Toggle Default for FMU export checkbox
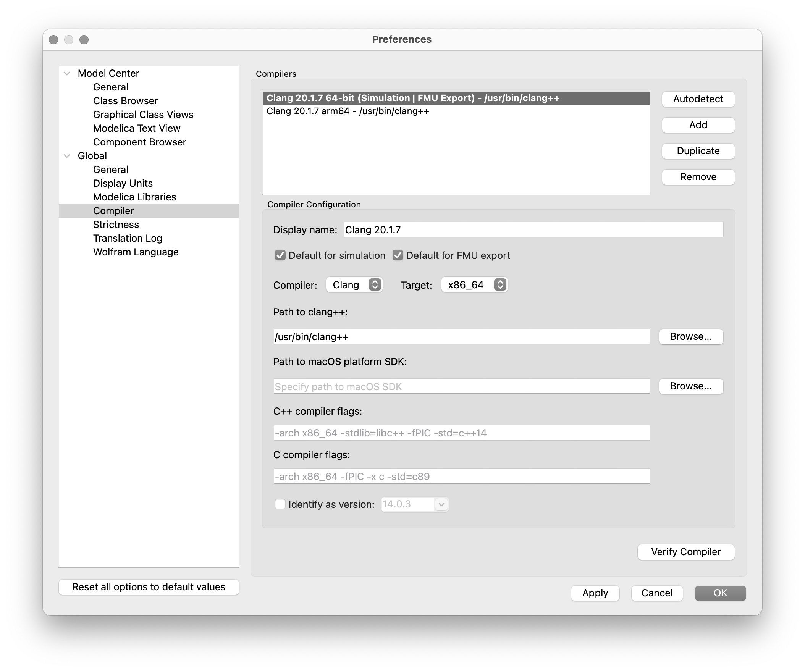 pos(398,255)
